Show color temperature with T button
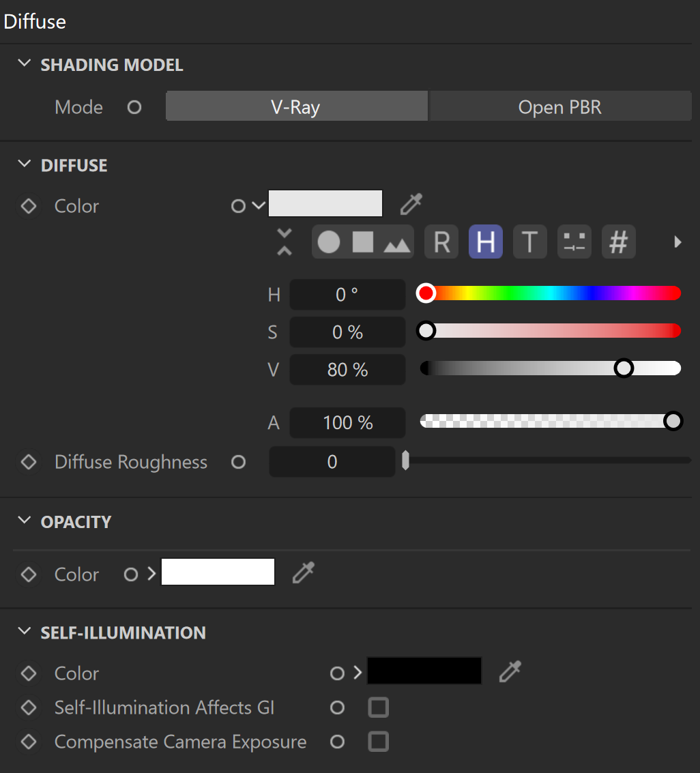700x773 pixels. tap(530, 242)
